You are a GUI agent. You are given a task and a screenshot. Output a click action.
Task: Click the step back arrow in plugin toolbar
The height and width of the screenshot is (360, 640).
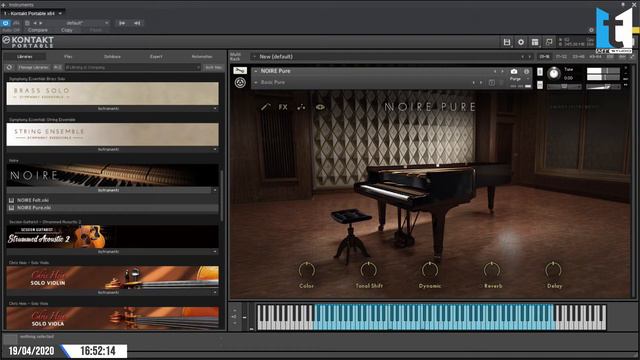point(137,23)
